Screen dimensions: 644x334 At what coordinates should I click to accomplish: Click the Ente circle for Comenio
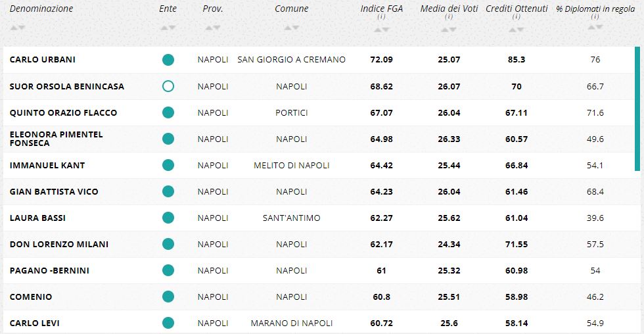click(x=168, y=297)
